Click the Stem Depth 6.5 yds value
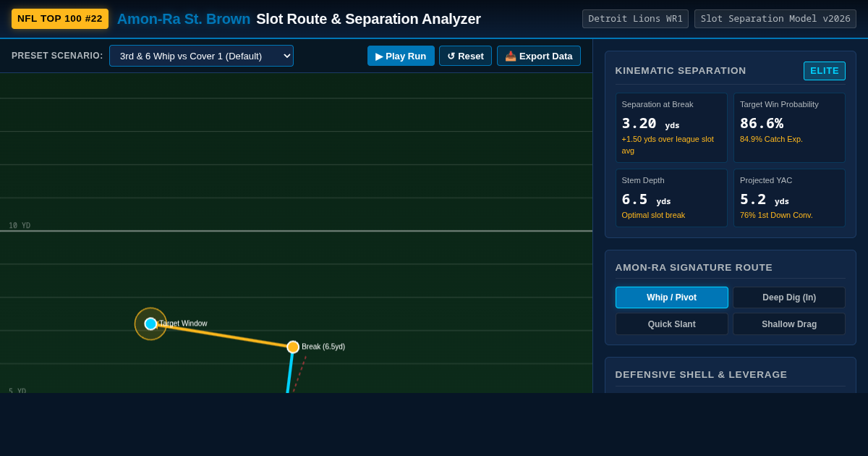This screenshot has height=456, width=868. tap(646, 200)
